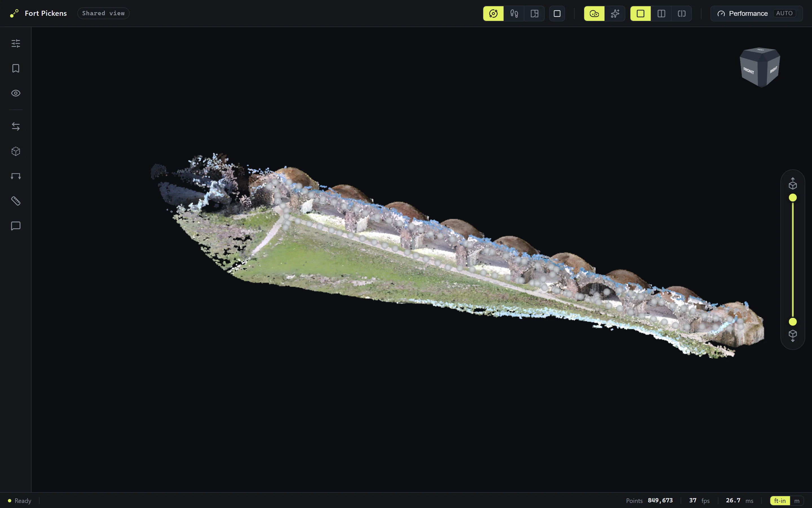Click the Performance gauge icon
This screenshot has width=812, height=508.
pyautogui.click(x=721, y=14)
